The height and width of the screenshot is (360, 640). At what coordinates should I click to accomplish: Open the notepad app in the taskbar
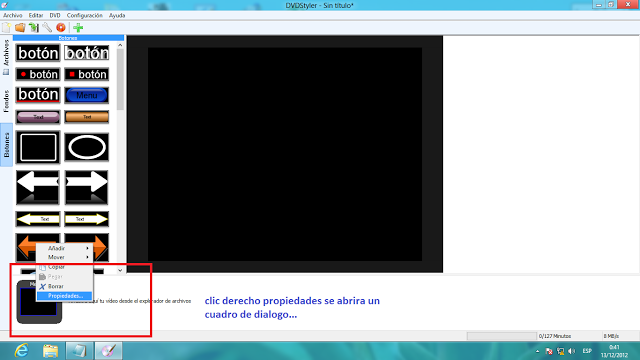click(x=79, y=351)
